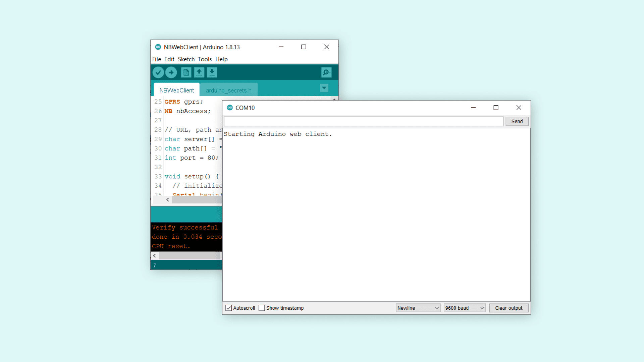This screenshot has width=644, height=362.
Task: Click the code editor horizontal scrollbar
Action: point(197,200)
